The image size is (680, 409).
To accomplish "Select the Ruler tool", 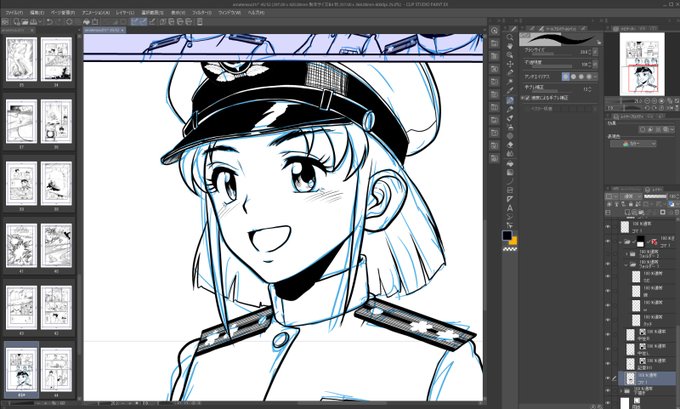I will tap(510, 199).
